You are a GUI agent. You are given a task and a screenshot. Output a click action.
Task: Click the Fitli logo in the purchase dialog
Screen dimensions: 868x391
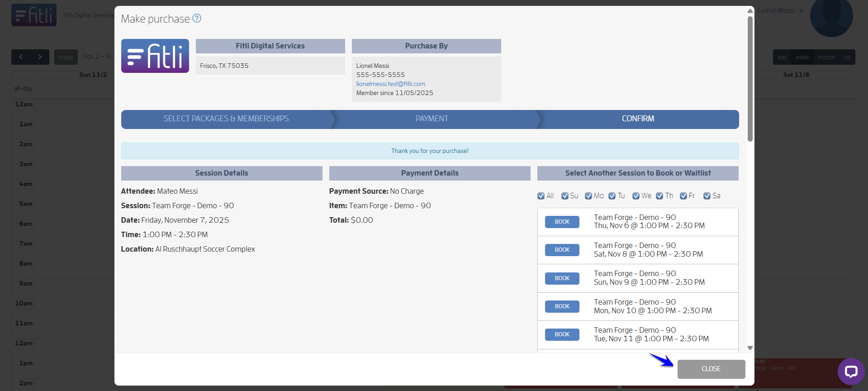click(x=155, y=56)
